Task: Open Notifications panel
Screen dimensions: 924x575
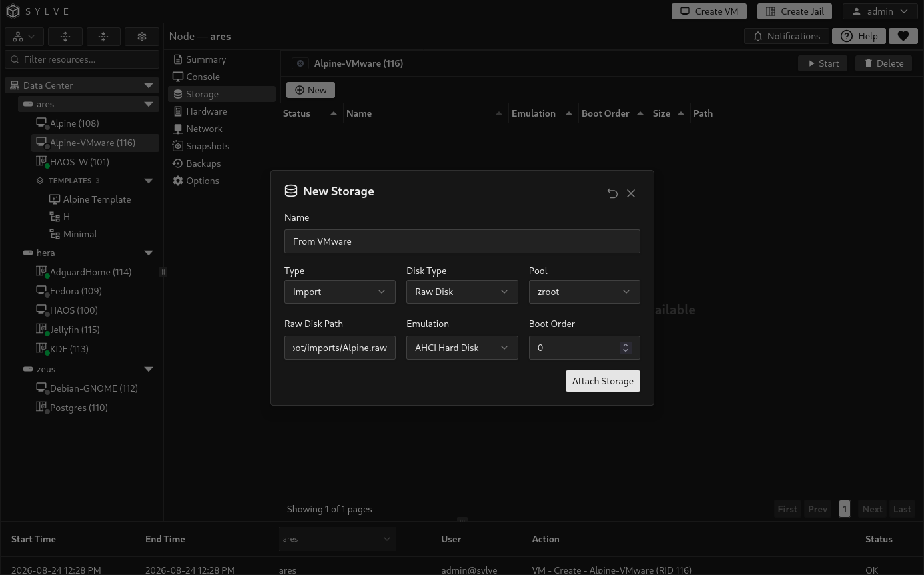Action: coord(786,36)
